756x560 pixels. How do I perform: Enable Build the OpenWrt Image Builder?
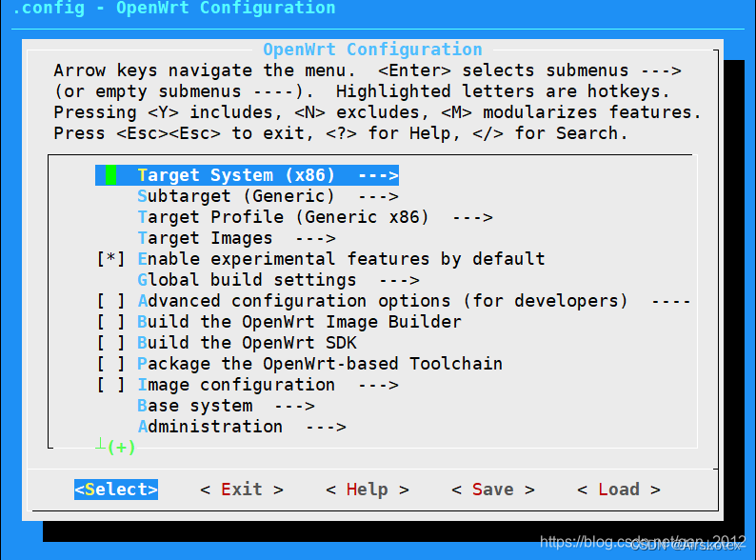110,322
